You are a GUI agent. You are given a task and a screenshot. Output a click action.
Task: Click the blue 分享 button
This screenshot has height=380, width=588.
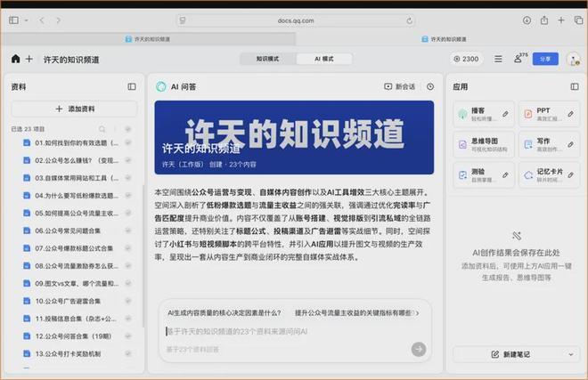pos(545,59)
